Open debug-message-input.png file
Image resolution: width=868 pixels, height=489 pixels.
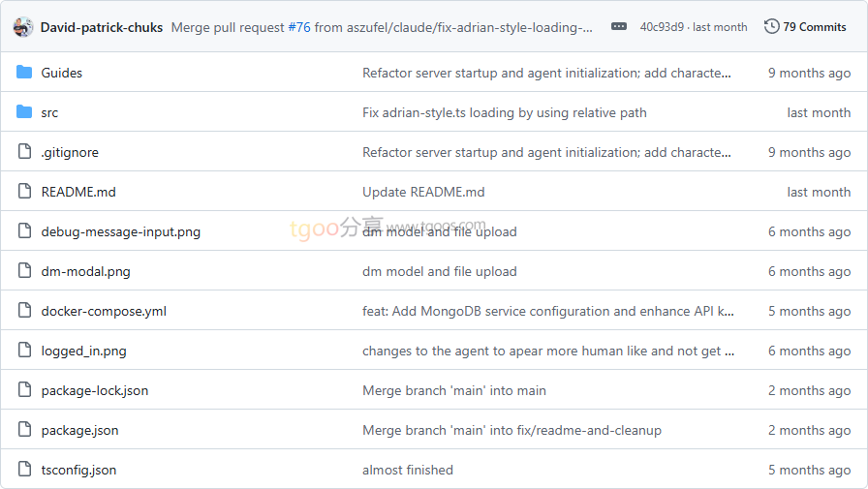pyautogui.click(x=120, y=231)
